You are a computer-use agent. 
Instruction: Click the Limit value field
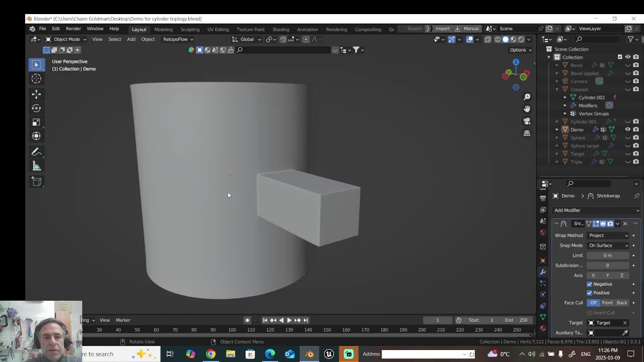608,255
